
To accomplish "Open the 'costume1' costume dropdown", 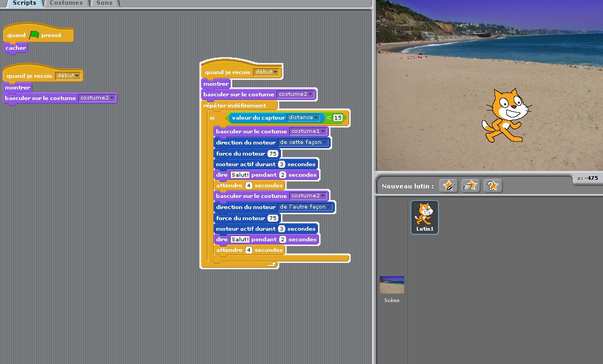I will pyautogui.click(x=308, y=131).
